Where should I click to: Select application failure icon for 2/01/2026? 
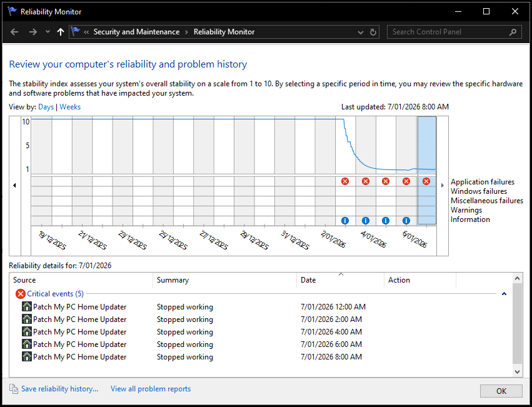(x=345, y=181)
